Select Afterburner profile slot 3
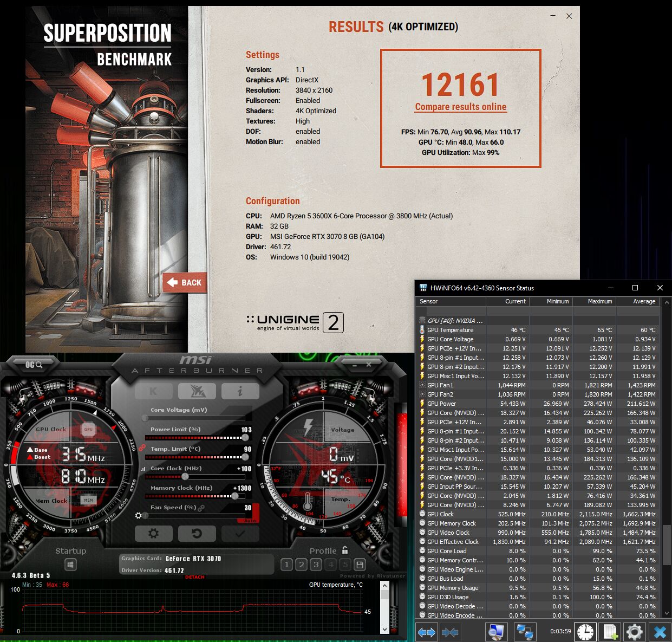This screenshot has height=642, width=672. (x=316, y=565)
